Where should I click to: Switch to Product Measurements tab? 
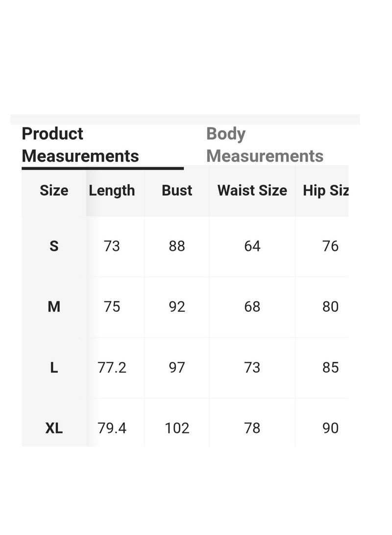(x=80, y=145)
